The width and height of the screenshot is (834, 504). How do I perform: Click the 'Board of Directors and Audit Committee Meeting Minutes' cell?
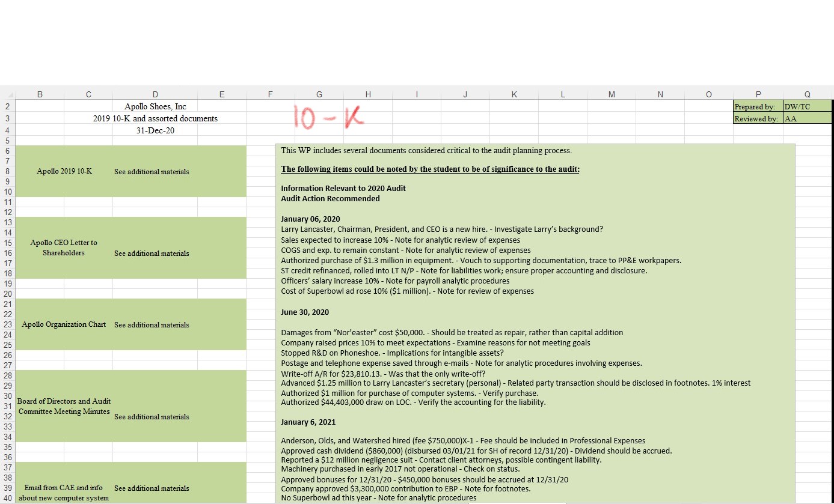point(64,406)
